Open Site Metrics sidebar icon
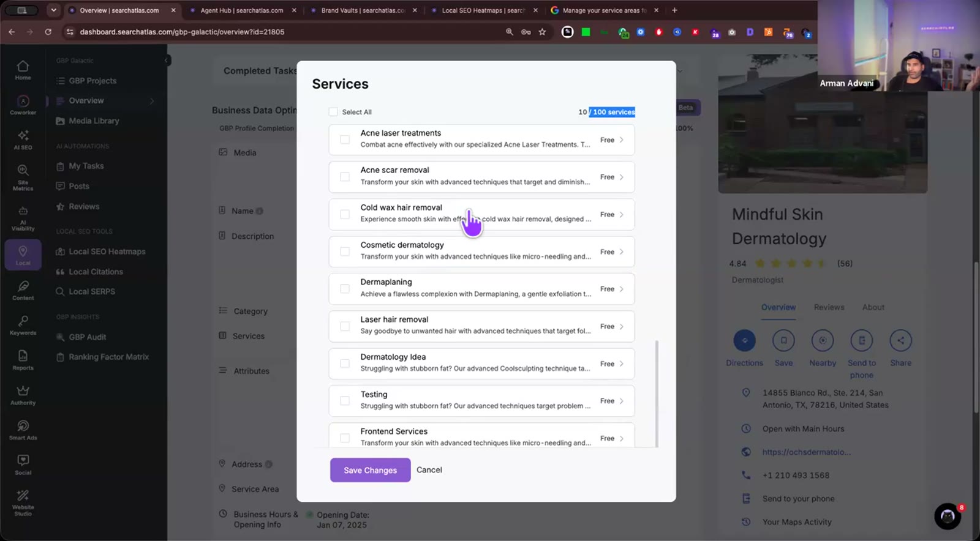This screenshot has height=541, width=980. (23, 177)
